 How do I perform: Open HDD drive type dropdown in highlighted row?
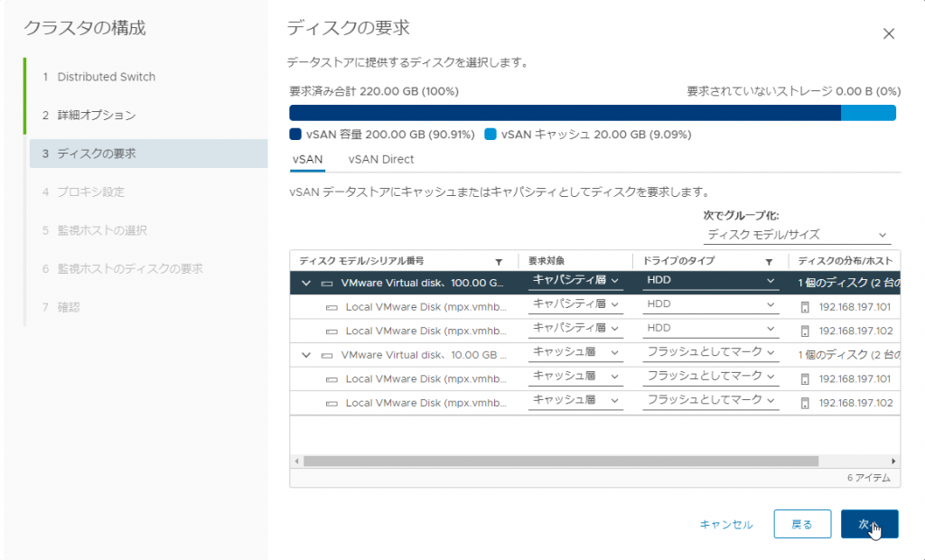point(710,281)
